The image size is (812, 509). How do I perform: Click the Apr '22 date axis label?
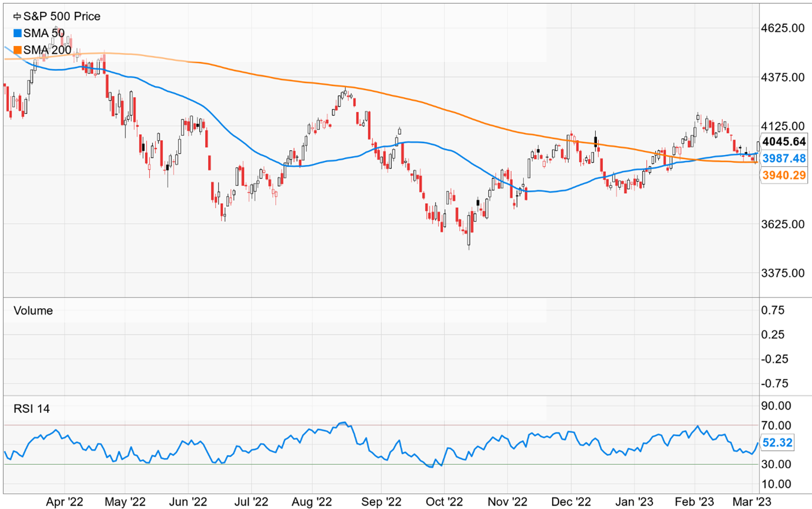[65, 502]
